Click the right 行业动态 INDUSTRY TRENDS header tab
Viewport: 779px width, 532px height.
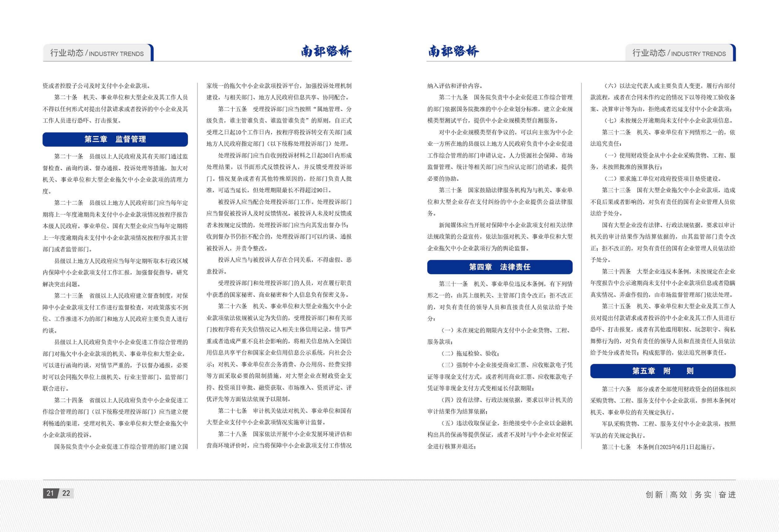pos(680,53)
